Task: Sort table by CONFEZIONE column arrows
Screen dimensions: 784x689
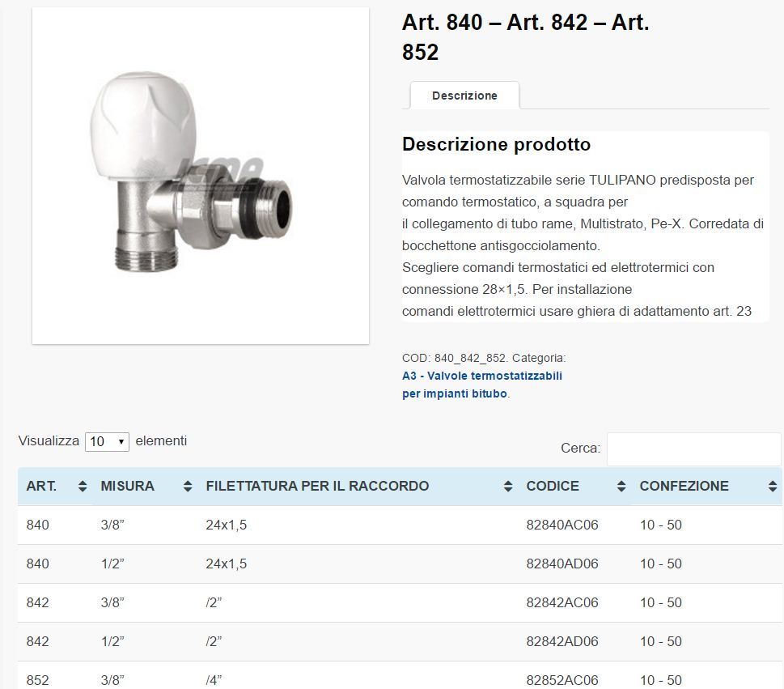Action: tap(773, 486)
